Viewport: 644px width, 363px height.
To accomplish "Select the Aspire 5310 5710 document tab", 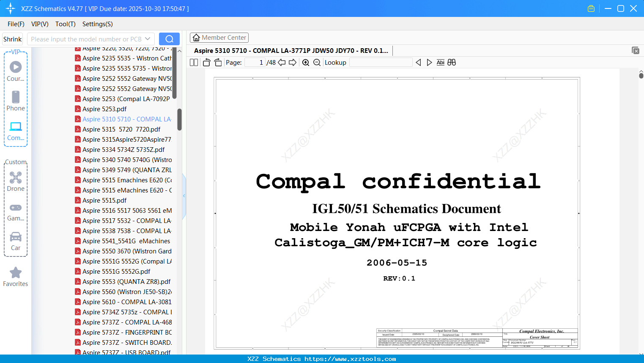I will click(x=291, y=51).
